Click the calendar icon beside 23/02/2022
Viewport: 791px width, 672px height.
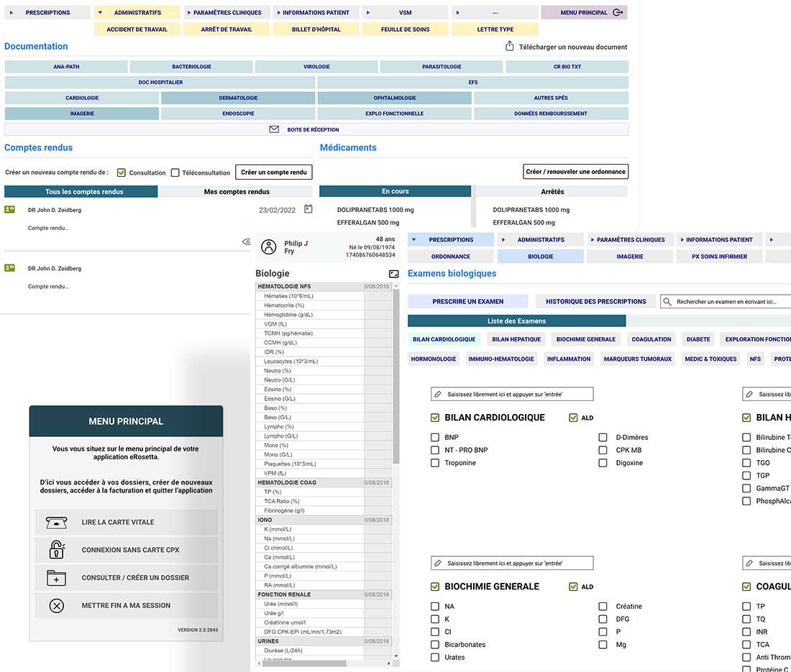(308, 209)
